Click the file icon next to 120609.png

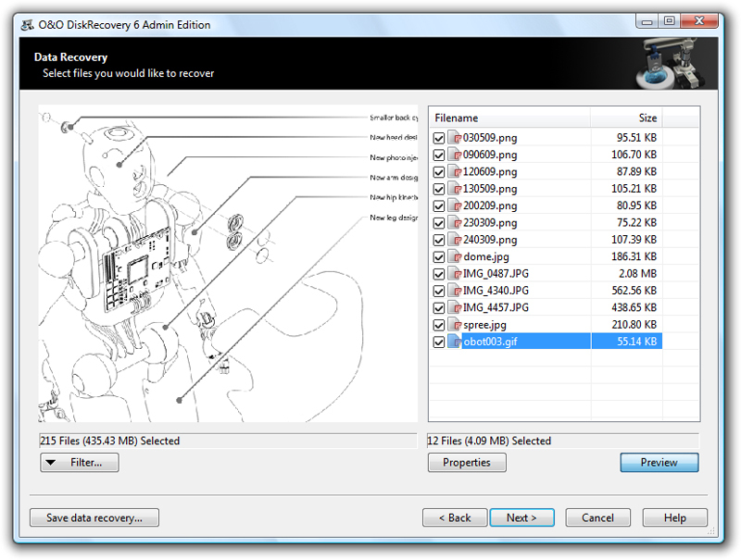pyautogui.click(x=455, y=172)
